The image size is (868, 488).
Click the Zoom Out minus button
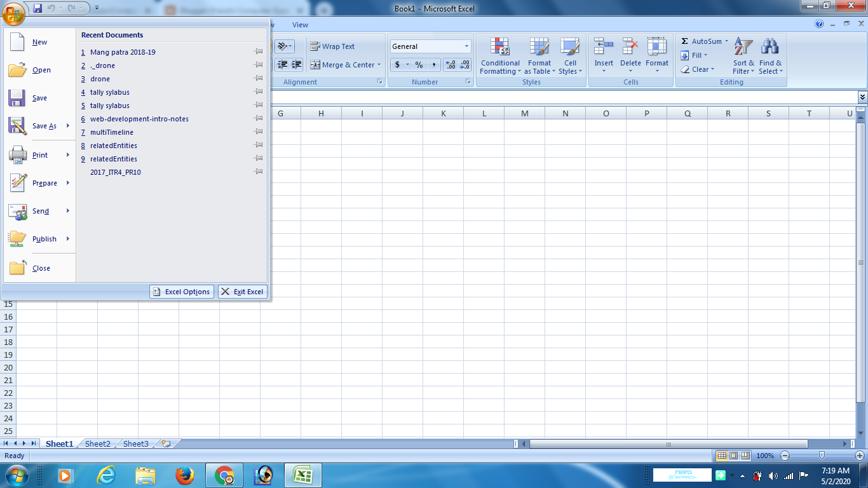pyautogui.click(x=785, y=456)
